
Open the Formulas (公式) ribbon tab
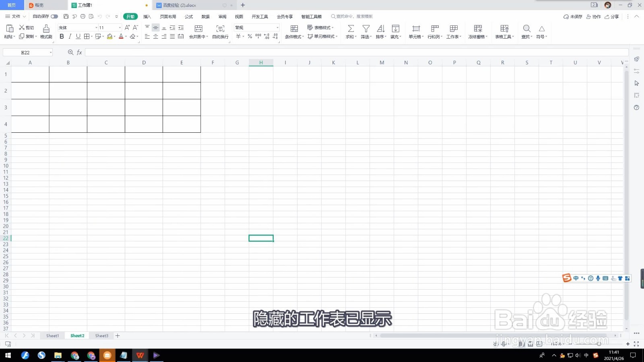coord(189,16)
